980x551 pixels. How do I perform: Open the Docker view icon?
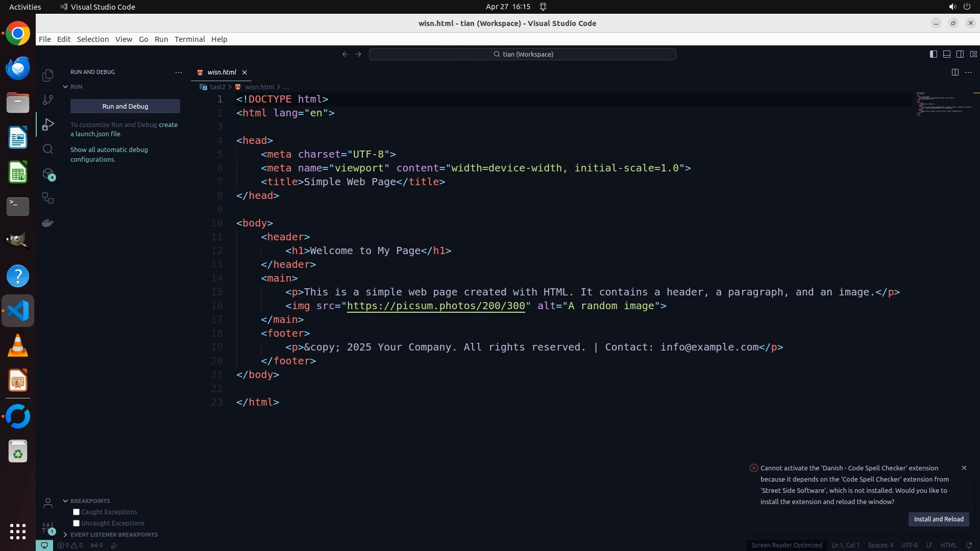pyautogui.click(x=47, y=223)
